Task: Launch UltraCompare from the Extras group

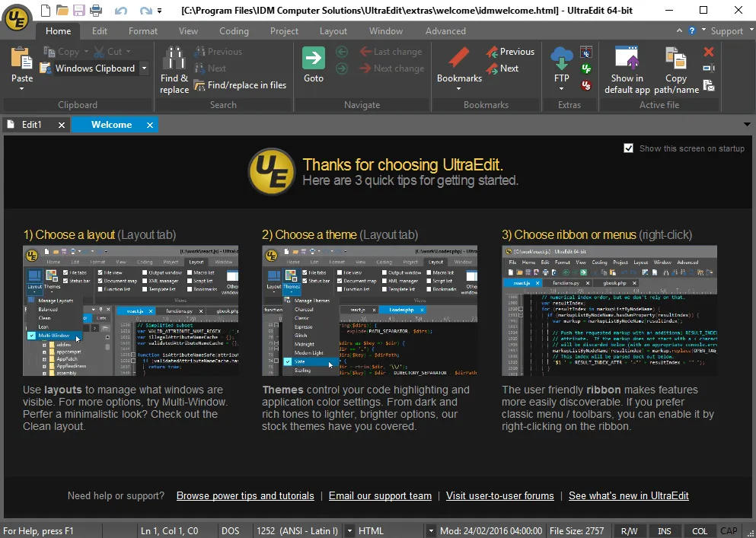Action: pyautogui.click(x=585, y=51)
